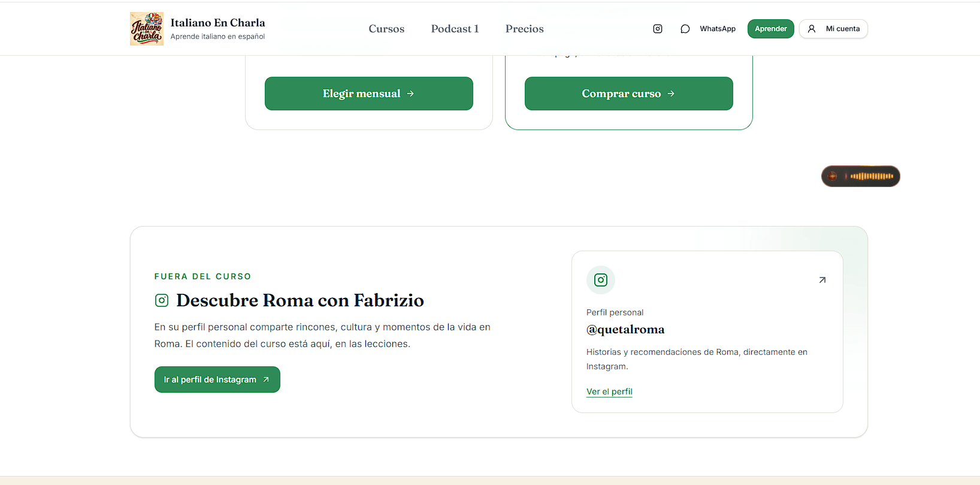The image size is (980, 485).
Task: Click Instagram icon beside Descubre Roma heading
Action: coord(162,300)
